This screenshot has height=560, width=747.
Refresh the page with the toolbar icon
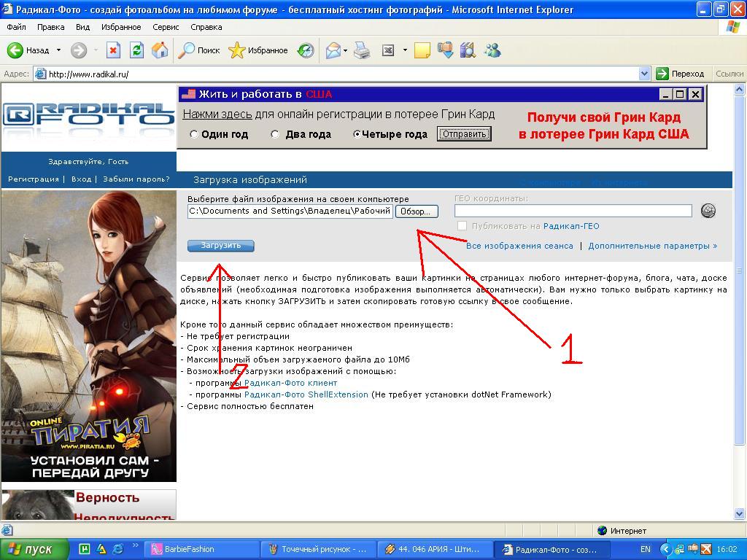136,50
